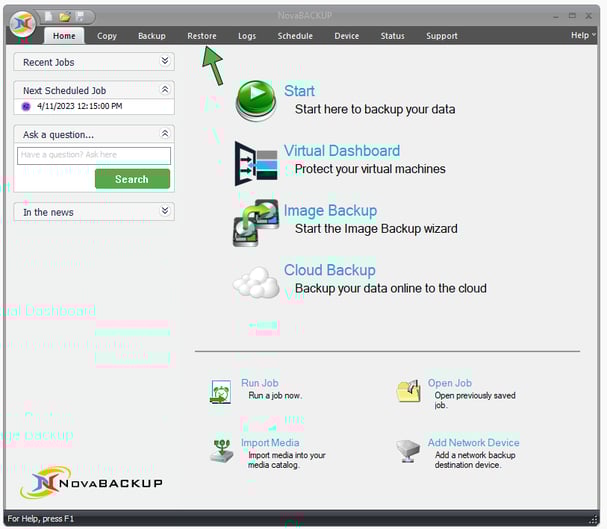Click the 'In the news' panel heading text
Viewport: 607px width, 529px height.
pyautogui.click(x=48, y=212)
